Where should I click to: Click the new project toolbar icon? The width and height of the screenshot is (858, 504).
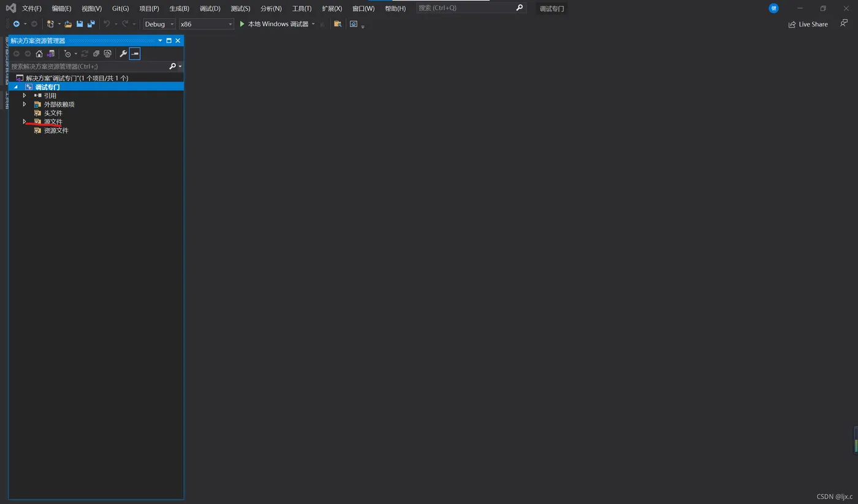[x=50, y=24]
